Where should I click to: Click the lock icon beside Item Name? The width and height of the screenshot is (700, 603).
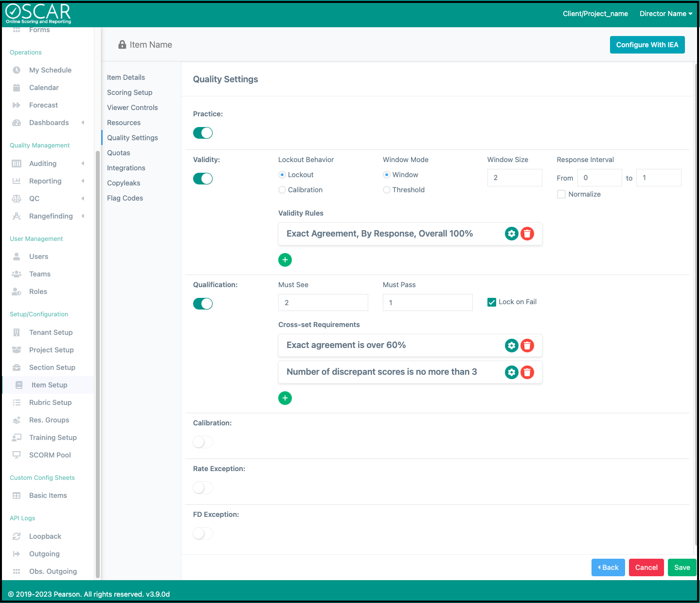click(122, 45)
